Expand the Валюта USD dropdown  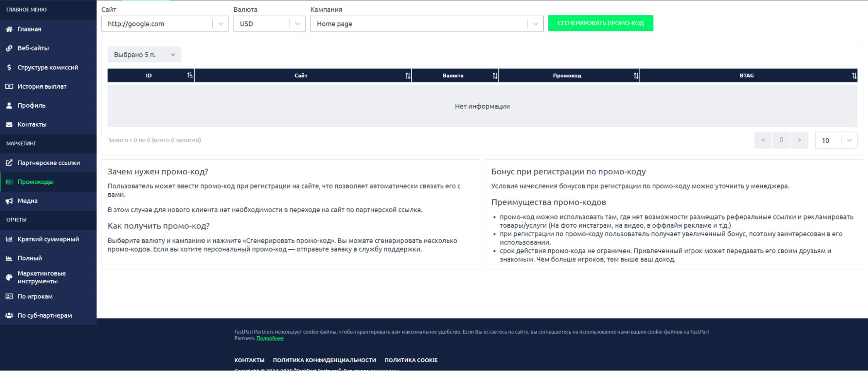coord(269,24)
